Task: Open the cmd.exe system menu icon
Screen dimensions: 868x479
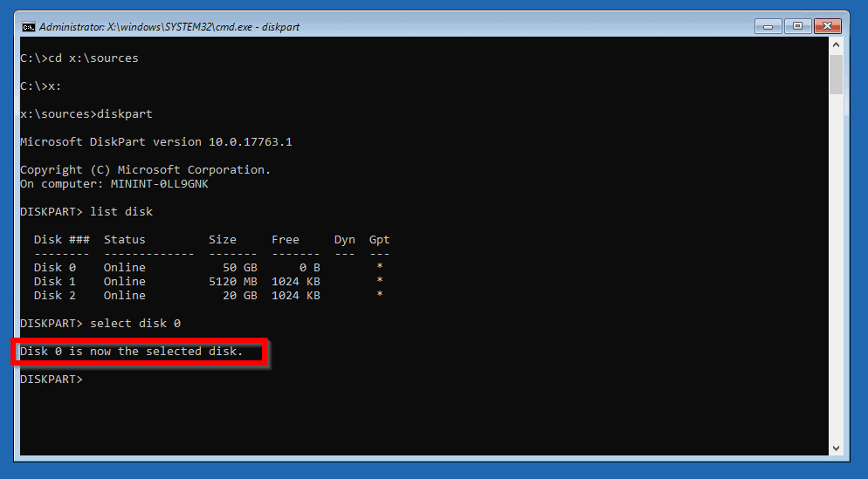Action: tap(29, 26)
